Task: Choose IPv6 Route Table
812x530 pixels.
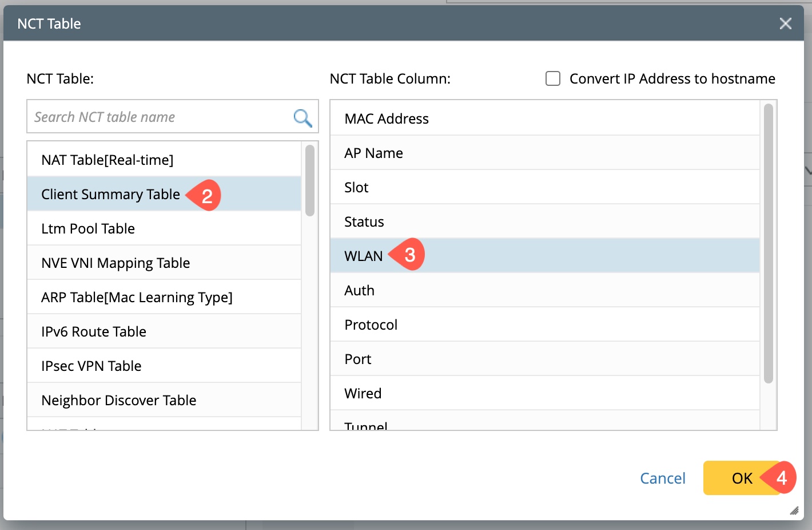Action: (94, 331)
